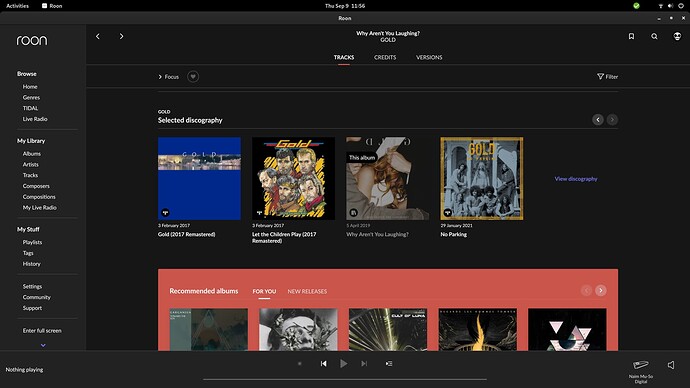Open My Live Radio
This screenshot has height=388, width=690.
40,208
